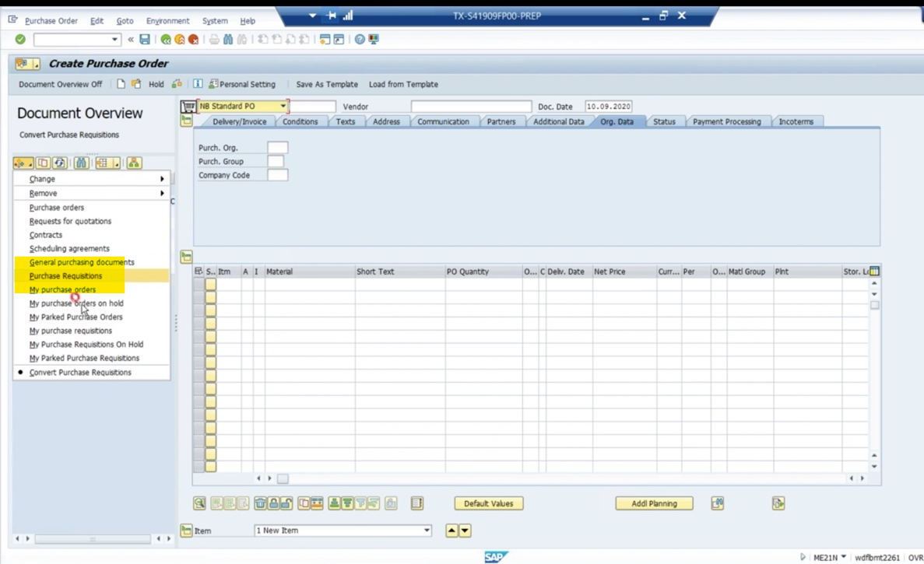The width and height of the screenshot is (924, 564).
Task: Open the NB Standard PO type dropdown
Action: pyautogui.click(x=283, y=106)
